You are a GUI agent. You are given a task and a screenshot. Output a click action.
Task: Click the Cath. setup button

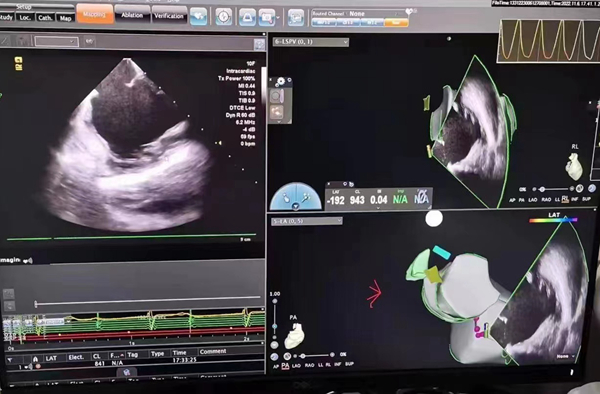tap(45, 18)
